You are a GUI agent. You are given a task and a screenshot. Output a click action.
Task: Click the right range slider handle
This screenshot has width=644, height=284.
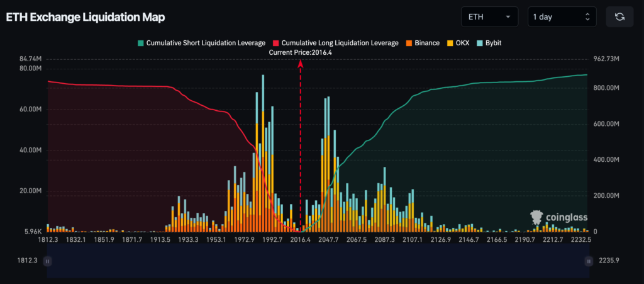point(589,261)
